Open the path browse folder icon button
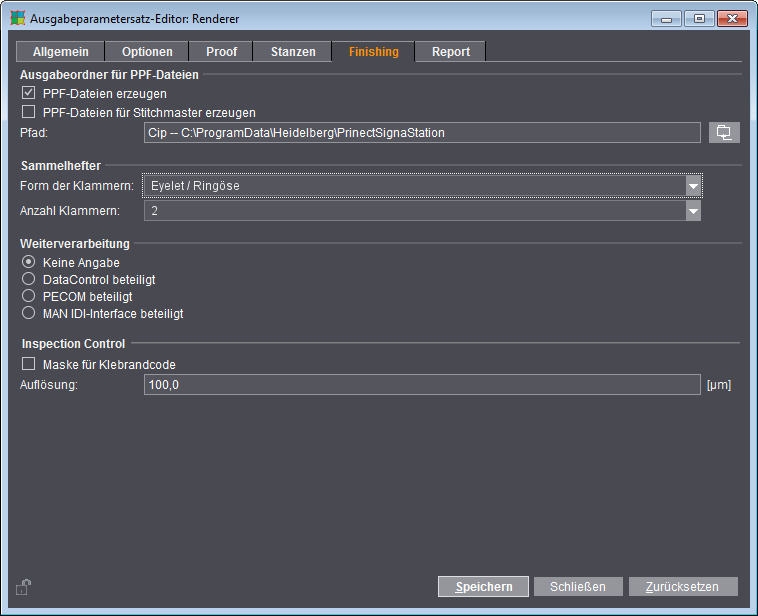758x616 pixels. [724, 132]
